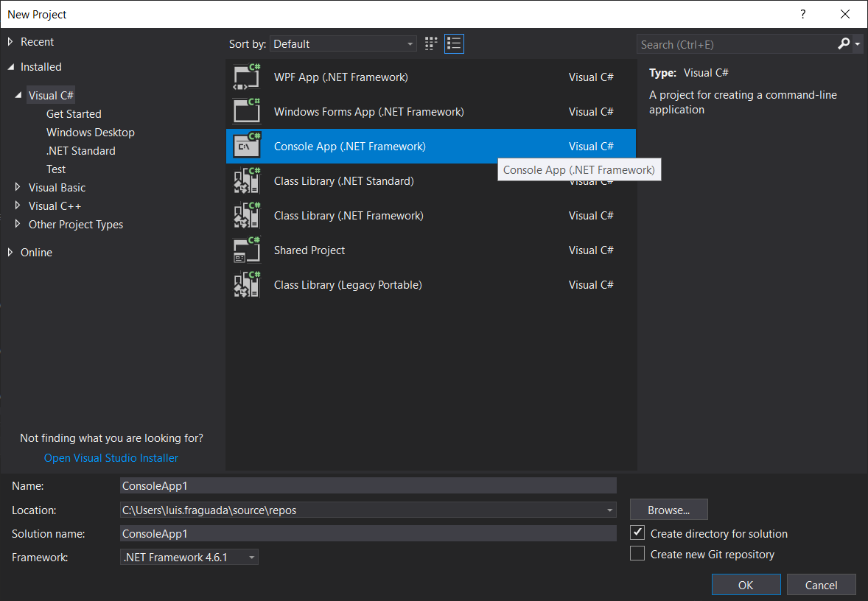The width and height of the screenshot is (868, 601).
Task: Toggle Create directory for solution checkbox
Action: tap(637, 533)
